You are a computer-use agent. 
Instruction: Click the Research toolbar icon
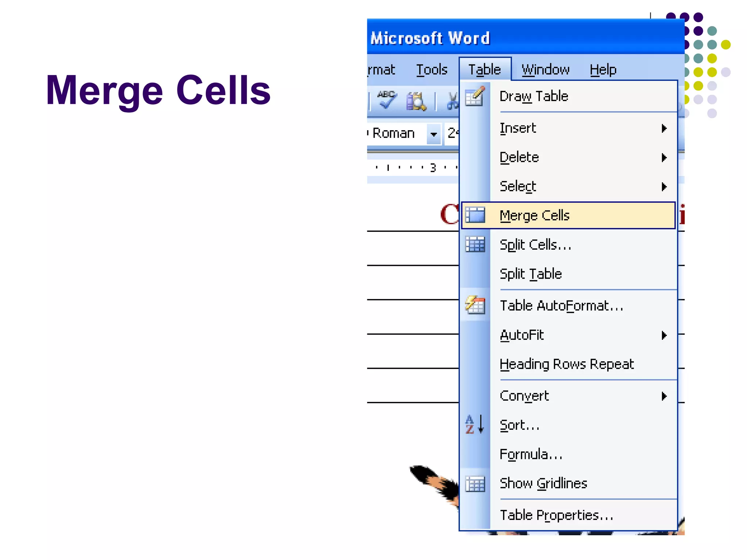point(416,101)
